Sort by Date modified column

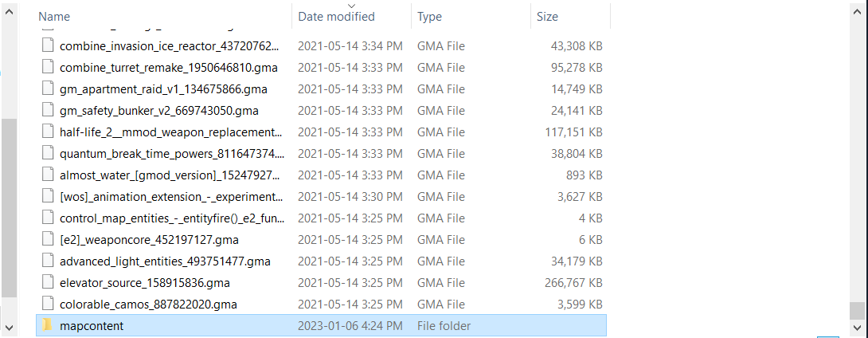coord(334,16)
